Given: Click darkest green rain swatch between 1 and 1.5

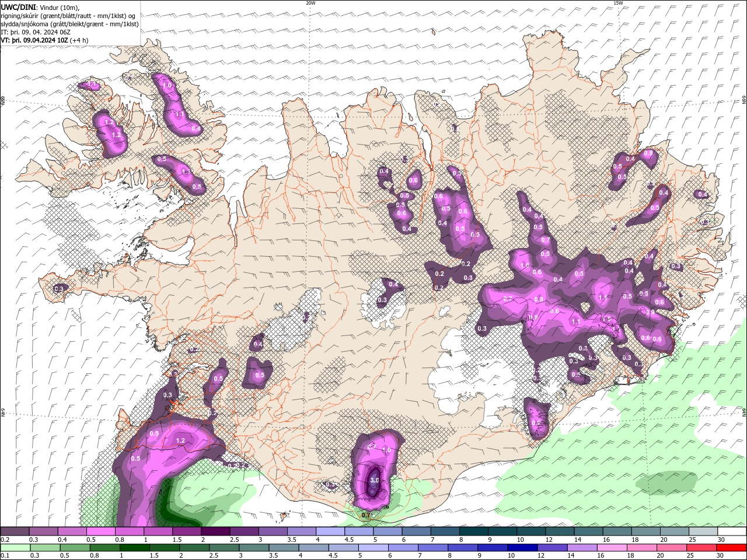Looking at the screenshot, I should (x=134, y=548).
